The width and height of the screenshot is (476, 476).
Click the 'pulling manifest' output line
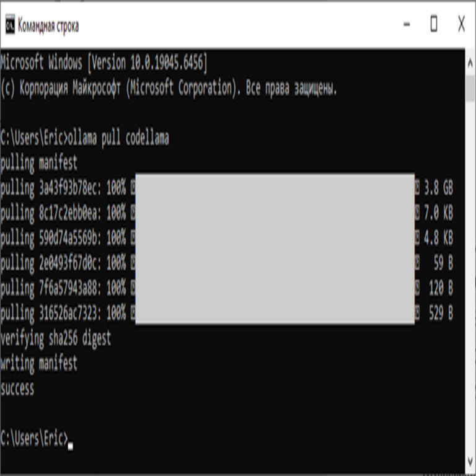click(39, 164)
